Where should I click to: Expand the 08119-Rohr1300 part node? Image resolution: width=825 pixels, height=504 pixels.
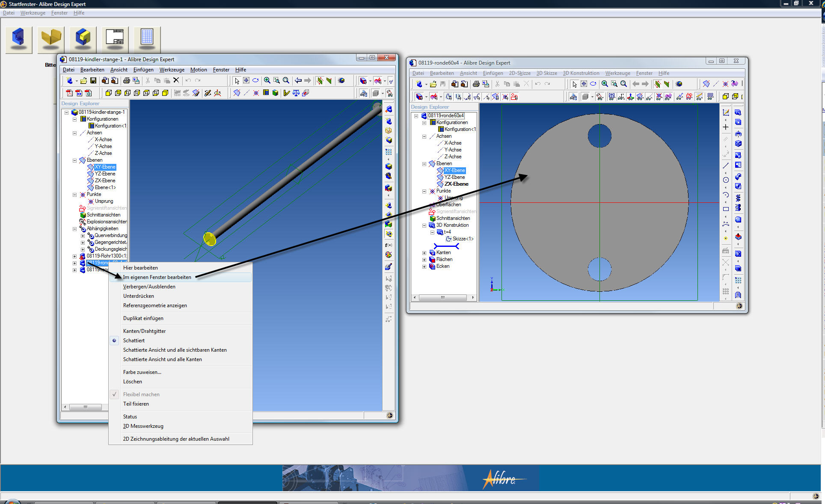74,256
